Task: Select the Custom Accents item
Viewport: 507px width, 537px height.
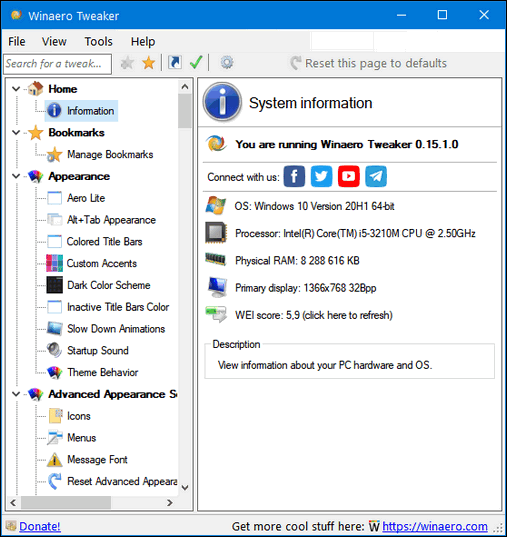Action: pos(102,263)
